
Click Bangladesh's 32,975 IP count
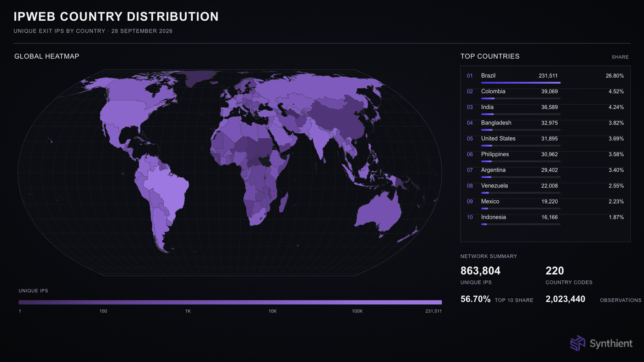click(x=550, y=123)
